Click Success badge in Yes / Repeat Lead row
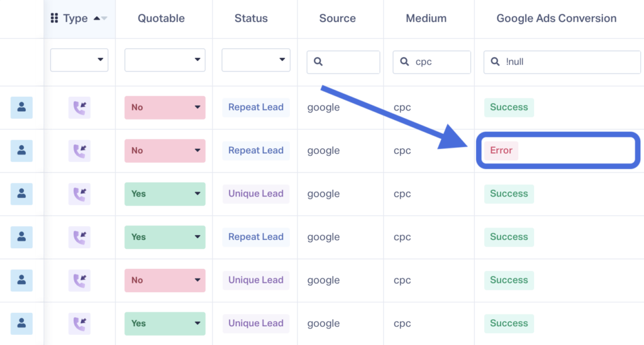Viewport: 644px width, 345px height. [x=509, y=237]
